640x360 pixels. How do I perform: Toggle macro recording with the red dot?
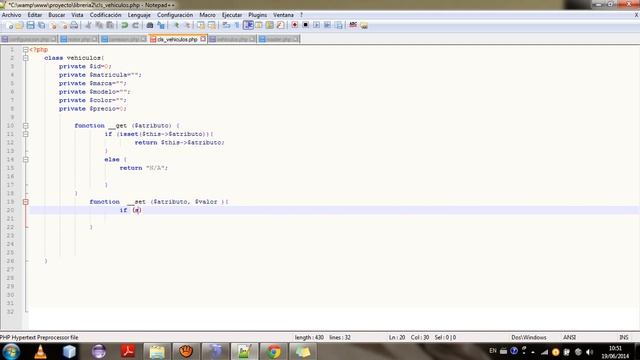tap(294, 25)
